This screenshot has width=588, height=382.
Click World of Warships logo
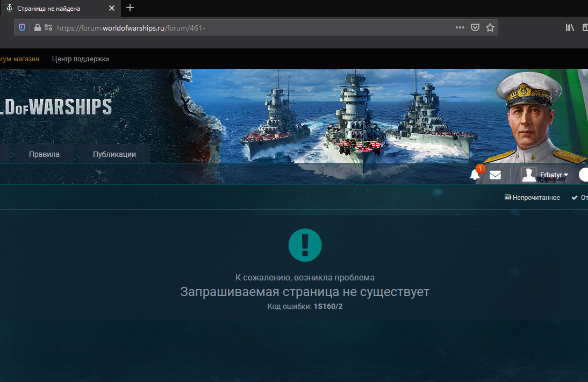56,107
